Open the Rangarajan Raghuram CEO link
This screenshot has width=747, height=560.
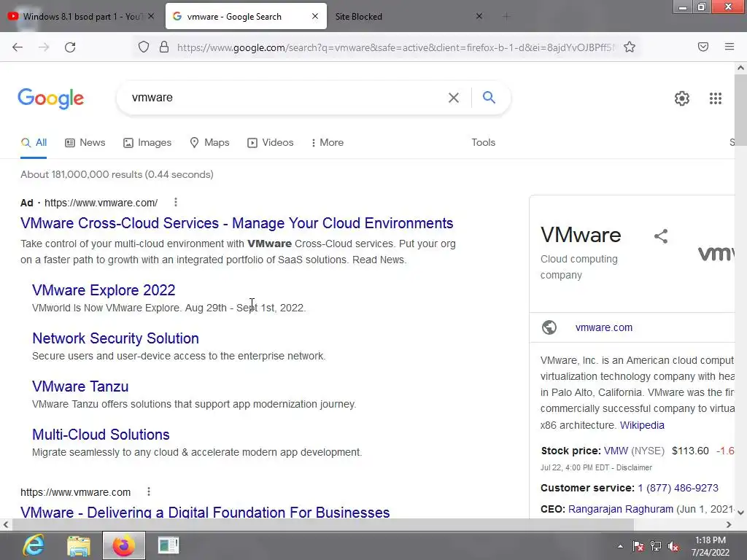click(x=621, y=508)
